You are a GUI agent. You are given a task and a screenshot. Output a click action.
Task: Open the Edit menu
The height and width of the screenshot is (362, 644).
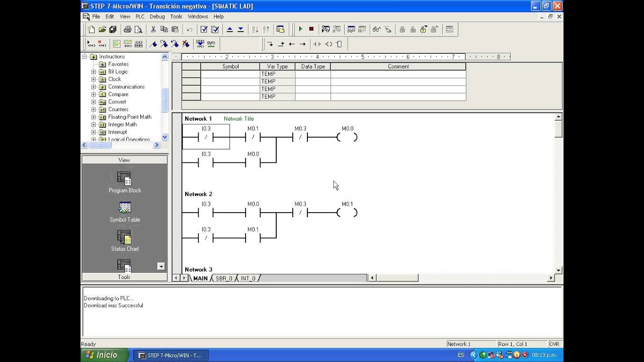click(110, 17)
